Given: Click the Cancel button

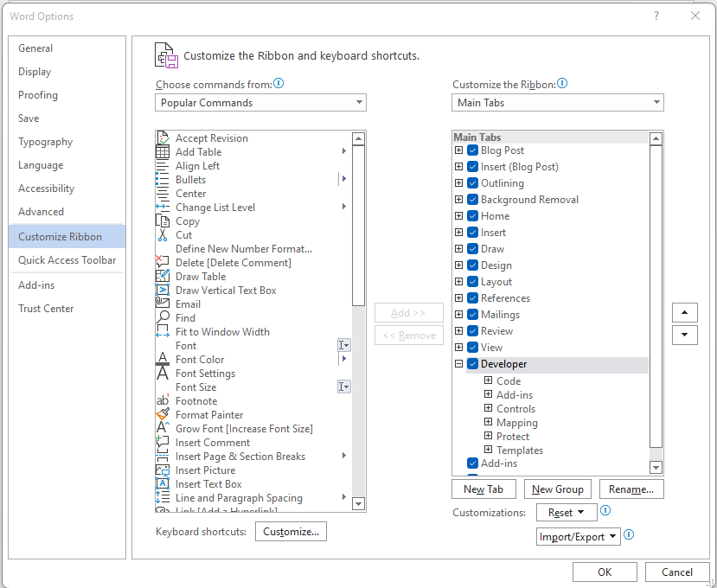Looking at the screenshot, I should (676, 572).
